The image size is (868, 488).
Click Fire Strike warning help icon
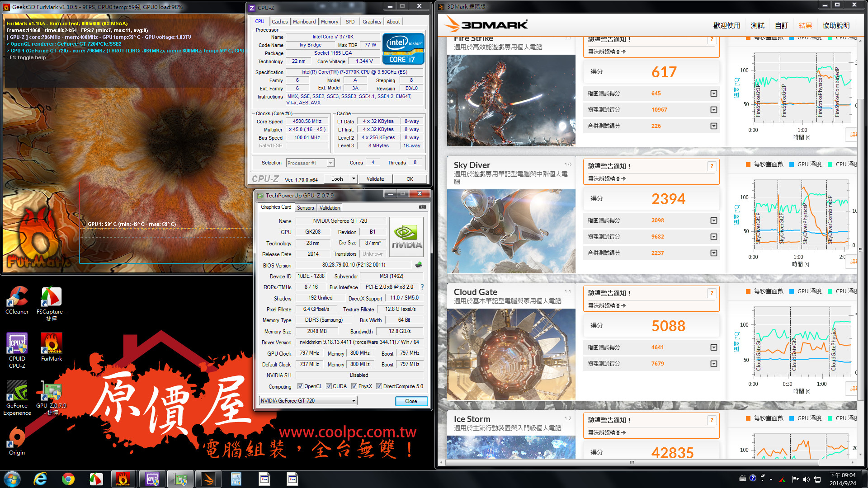point(712,40)
